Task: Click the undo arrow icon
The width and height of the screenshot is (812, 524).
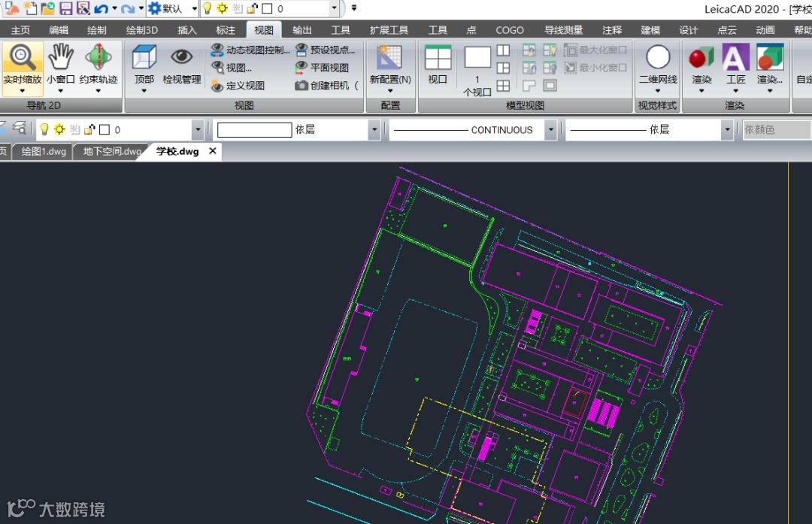Action: pyautogui.click(x=101, y=8)
